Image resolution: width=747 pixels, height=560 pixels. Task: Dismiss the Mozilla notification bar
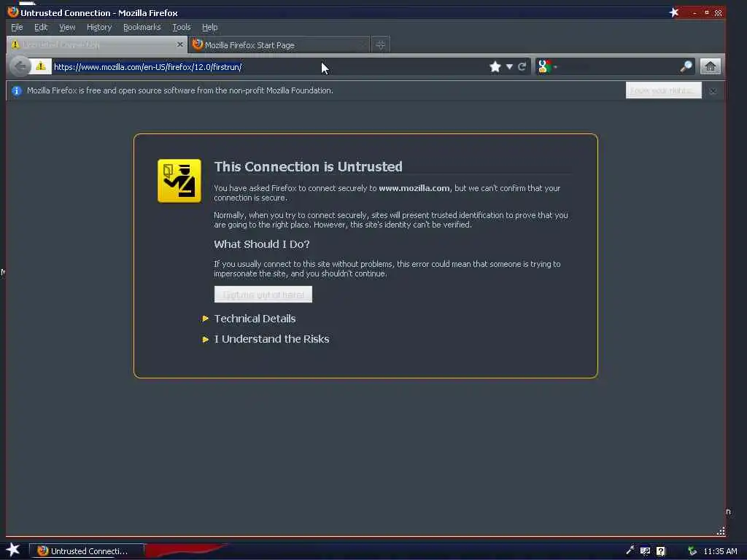(713, 91)
